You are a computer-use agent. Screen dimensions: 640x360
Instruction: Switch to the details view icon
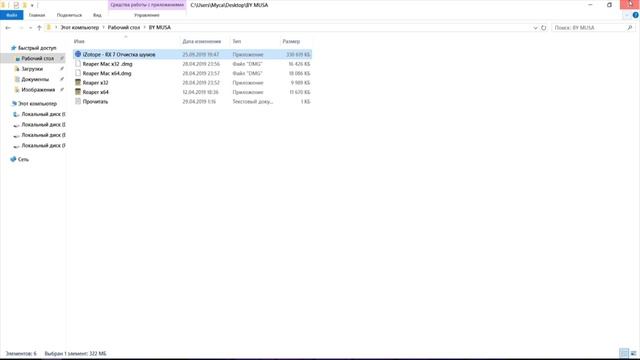click(x=624, y=353)
